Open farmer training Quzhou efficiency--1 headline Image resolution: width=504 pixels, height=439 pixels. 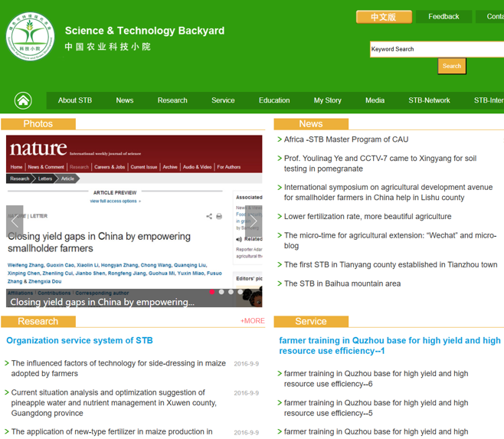click(390, 346)
